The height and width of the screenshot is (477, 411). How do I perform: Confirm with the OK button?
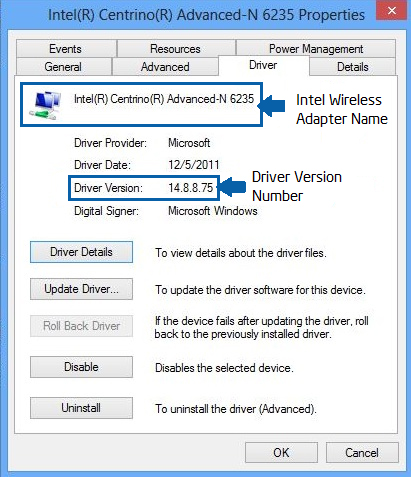281,453
